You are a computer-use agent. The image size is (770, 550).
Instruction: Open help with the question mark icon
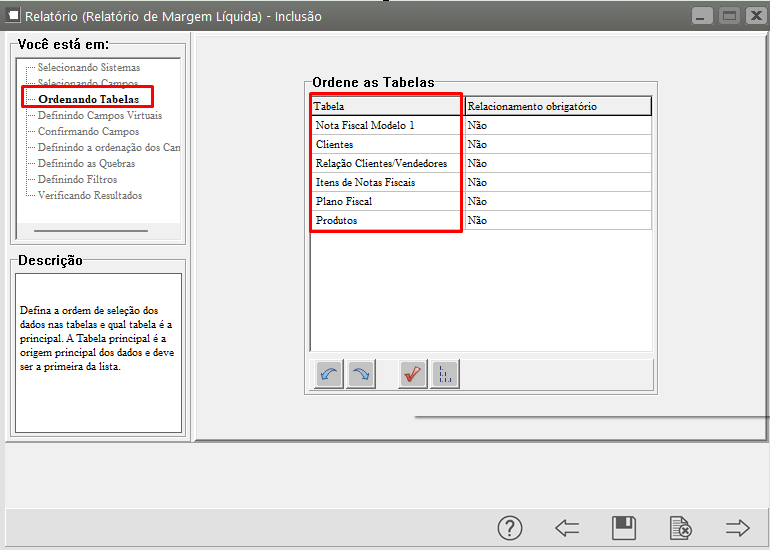[510, 528]
